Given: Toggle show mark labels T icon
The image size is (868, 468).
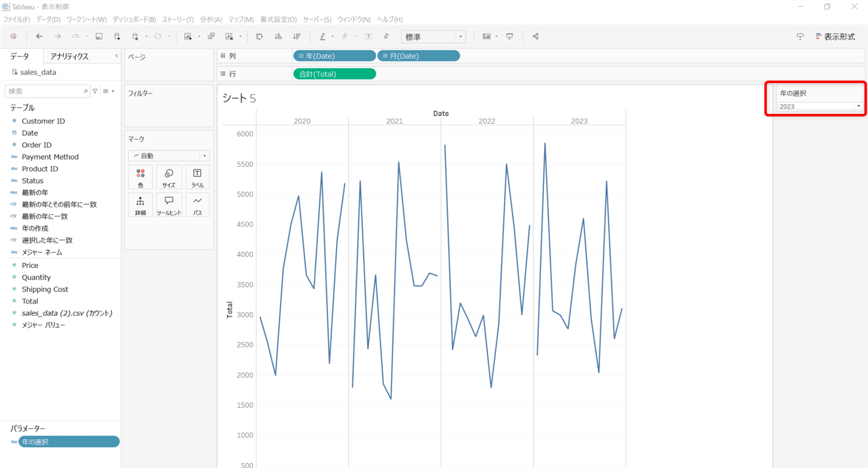Looking at the screenshot, I should coord(368,36).
